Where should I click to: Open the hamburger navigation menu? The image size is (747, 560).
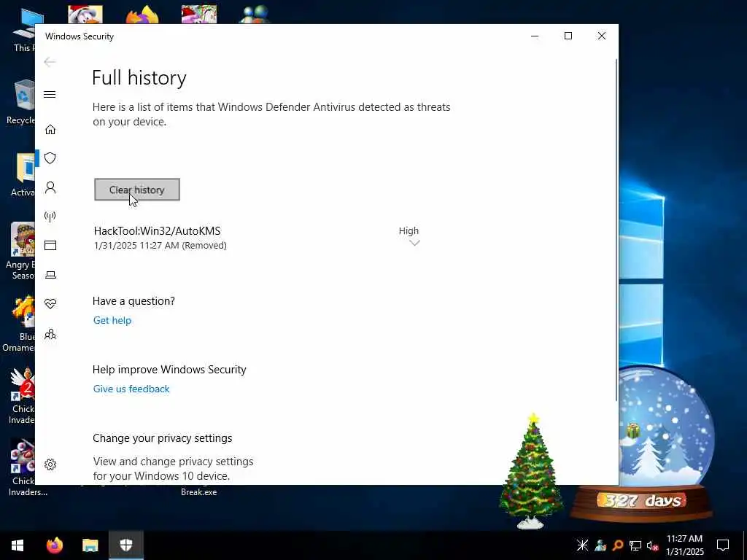click(x=50, y=94)
